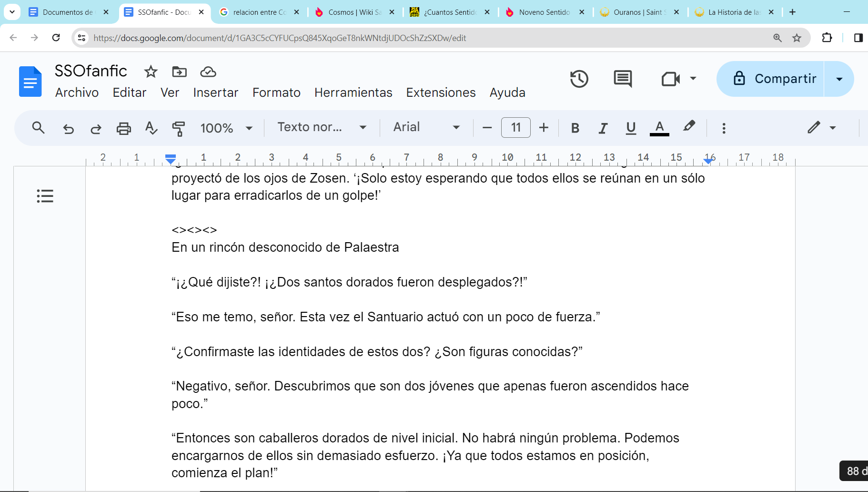Toggle italic formatting
The width and height of the screenshot is (868, 492).
(x=603, y=128)
